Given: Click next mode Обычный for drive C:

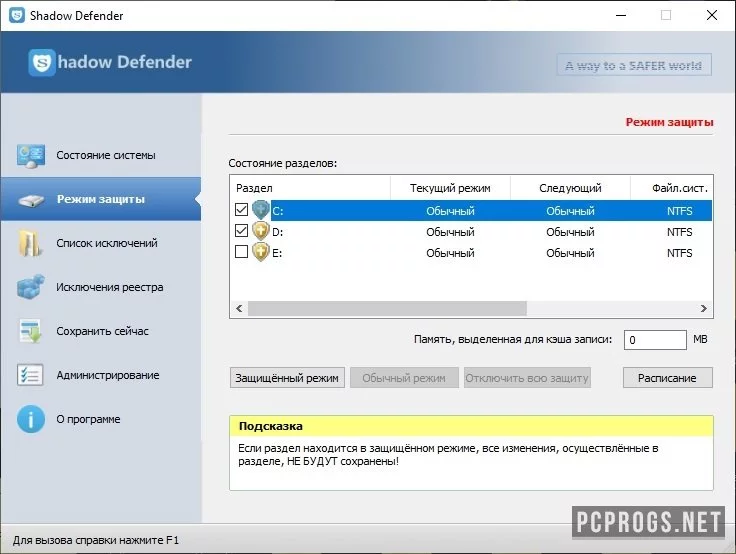Looking at the screenshot, I should tap(570, 211).
